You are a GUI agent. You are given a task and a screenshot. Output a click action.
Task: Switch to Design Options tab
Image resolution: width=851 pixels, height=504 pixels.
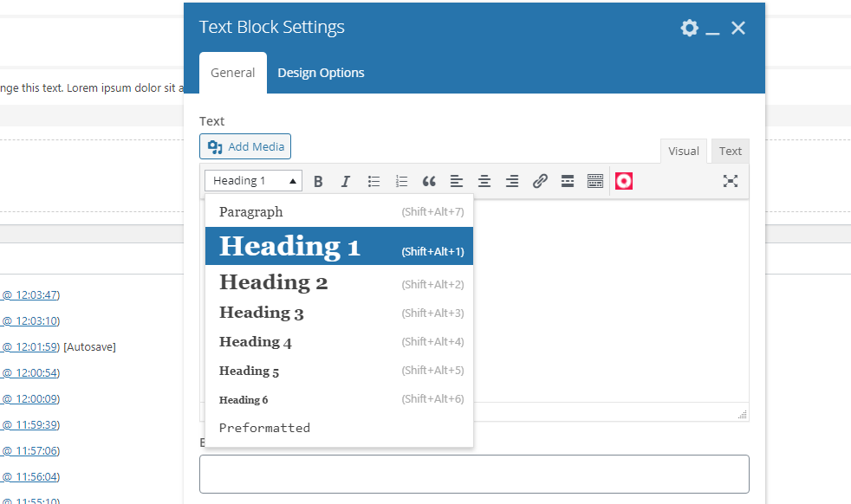click(x=321, y=73)
